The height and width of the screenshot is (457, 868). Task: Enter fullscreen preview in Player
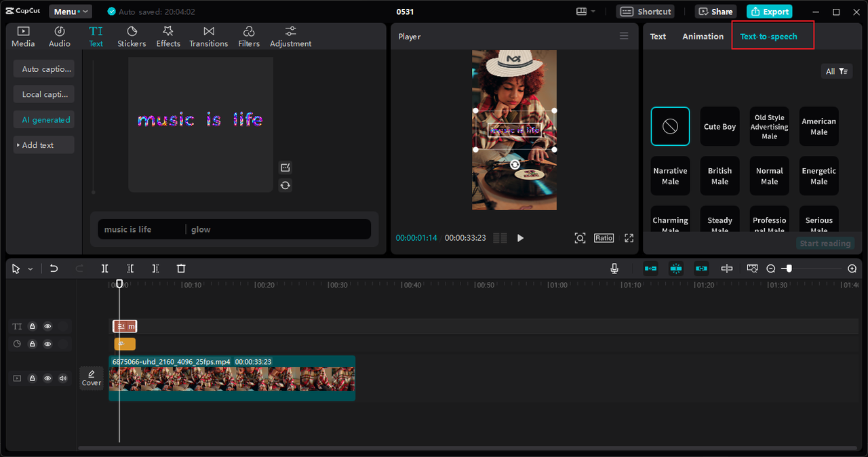[x=629, y=238]
